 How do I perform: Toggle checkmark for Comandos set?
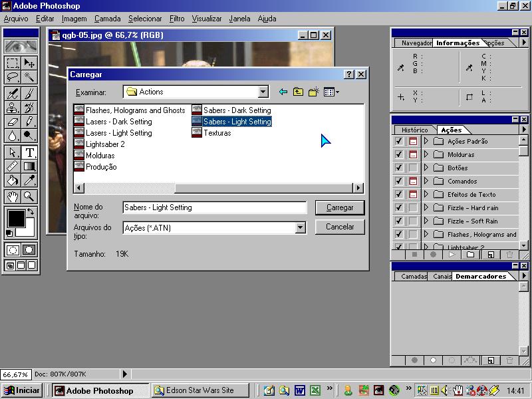click(399, 181)
